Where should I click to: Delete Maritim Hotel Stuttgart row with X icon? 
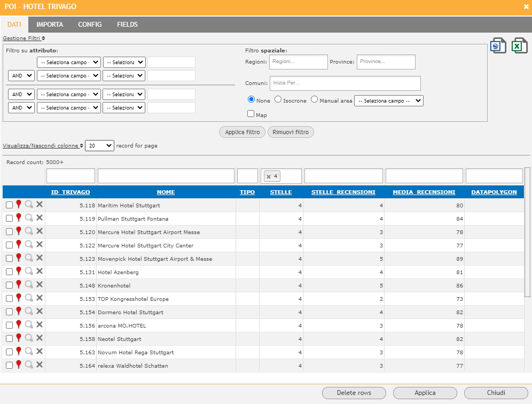point(40,204)
